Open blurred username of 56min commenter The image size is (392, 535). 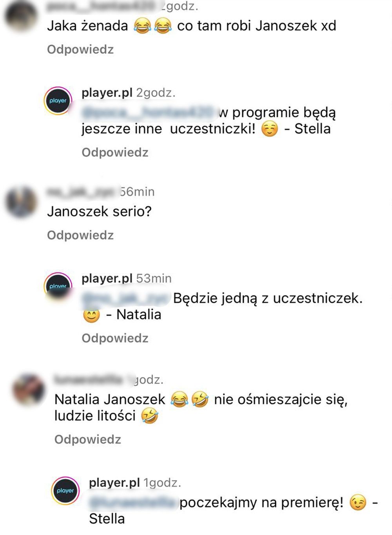83,192
